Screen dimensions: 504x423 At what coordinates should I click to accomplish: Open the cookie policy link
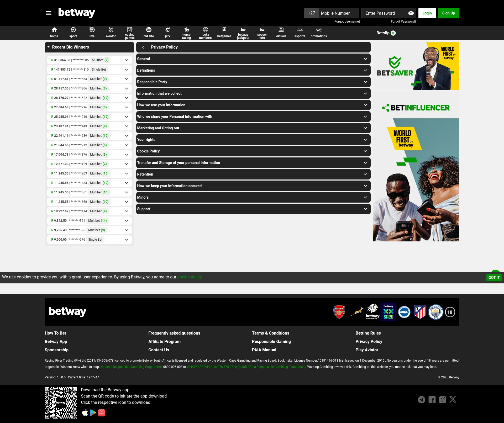click(x=190, y=277)
